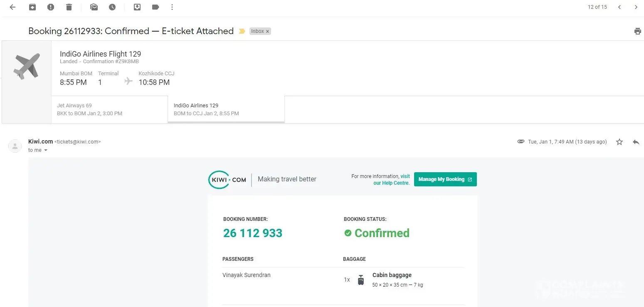Screen dimensions: 644x307
Task: Expand recipient details next to 'to me'
Action: [x=46, y=150]
